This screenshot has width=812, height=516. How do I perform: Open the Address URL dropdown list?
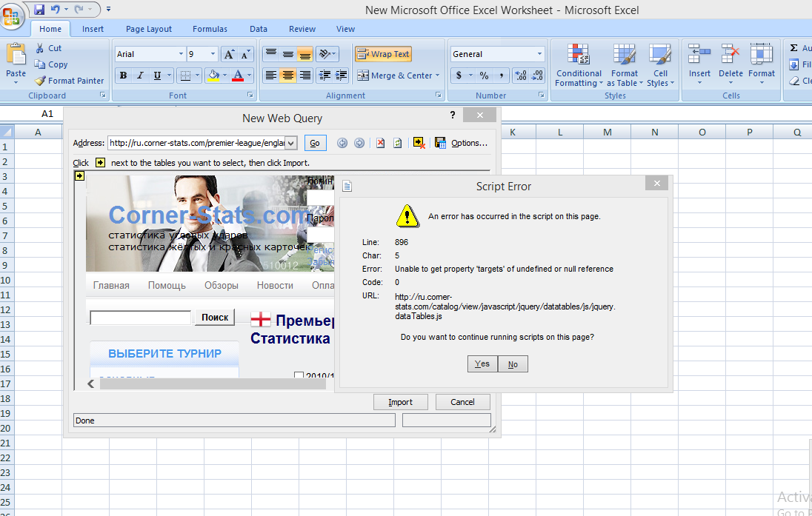290,143
